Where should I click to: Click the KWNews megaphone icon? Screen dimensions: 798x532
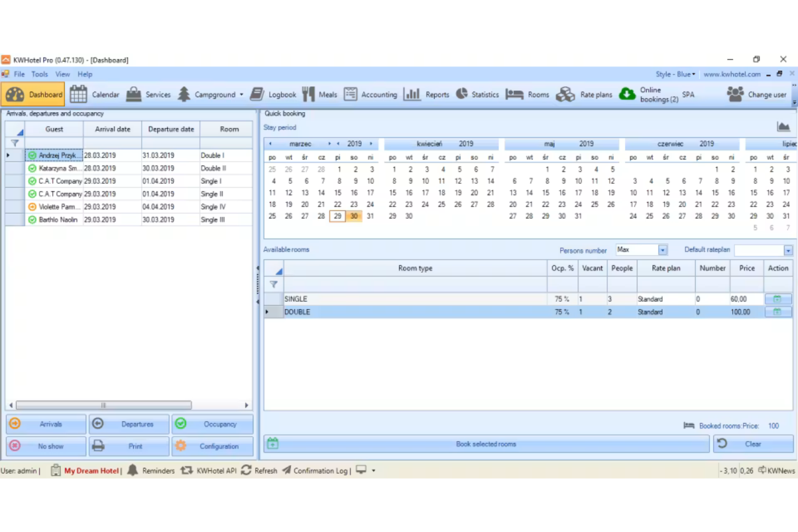click(x=762, y=470)
